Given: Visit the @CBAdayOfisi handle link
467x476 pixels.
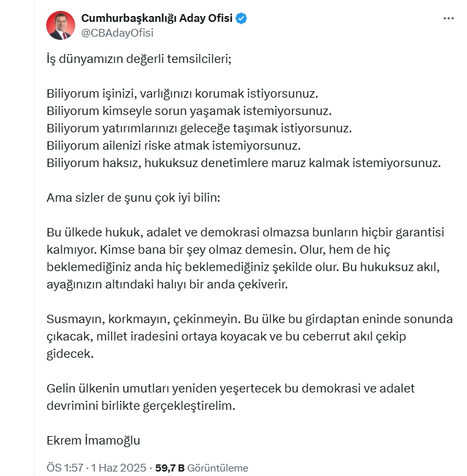Looking at the screenshot, I should point(117,33).
